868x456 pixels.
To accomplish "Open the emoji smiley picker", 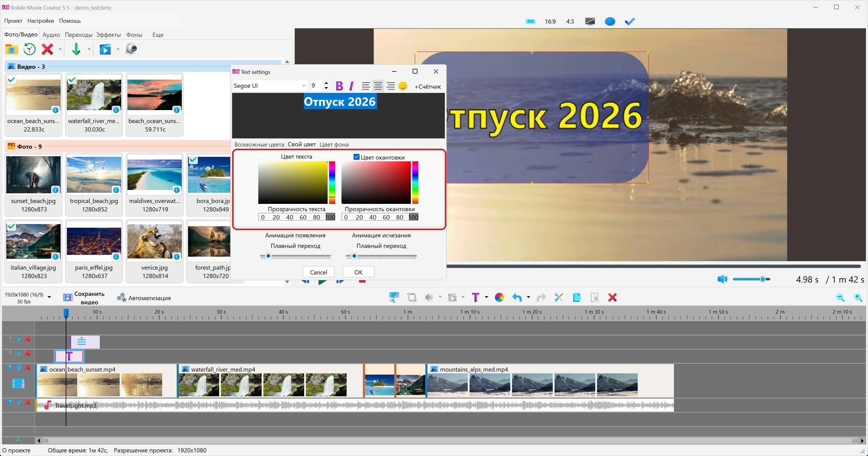I will tap(403, 86).
